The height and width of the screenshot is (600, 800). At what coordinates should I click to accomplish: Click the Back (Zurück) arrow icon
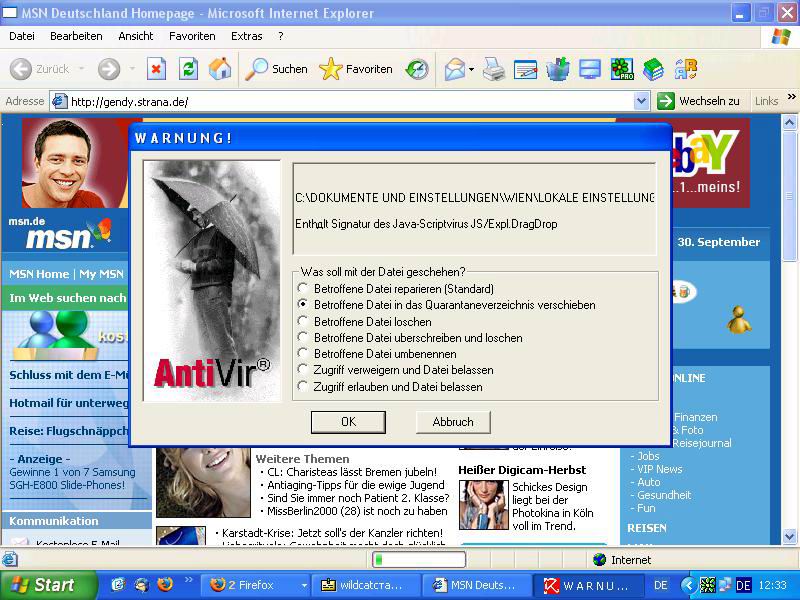click(21, 69)
